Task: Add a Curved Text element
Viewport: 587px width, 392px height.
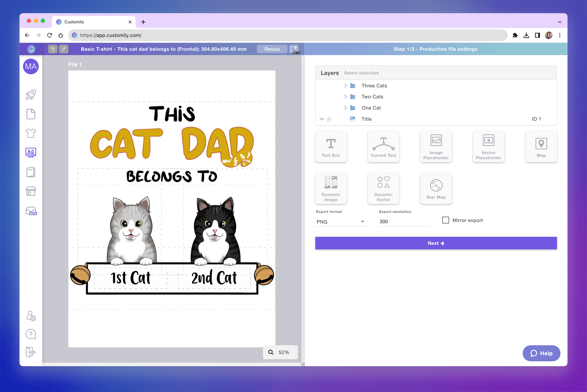Action: point(383,146)
